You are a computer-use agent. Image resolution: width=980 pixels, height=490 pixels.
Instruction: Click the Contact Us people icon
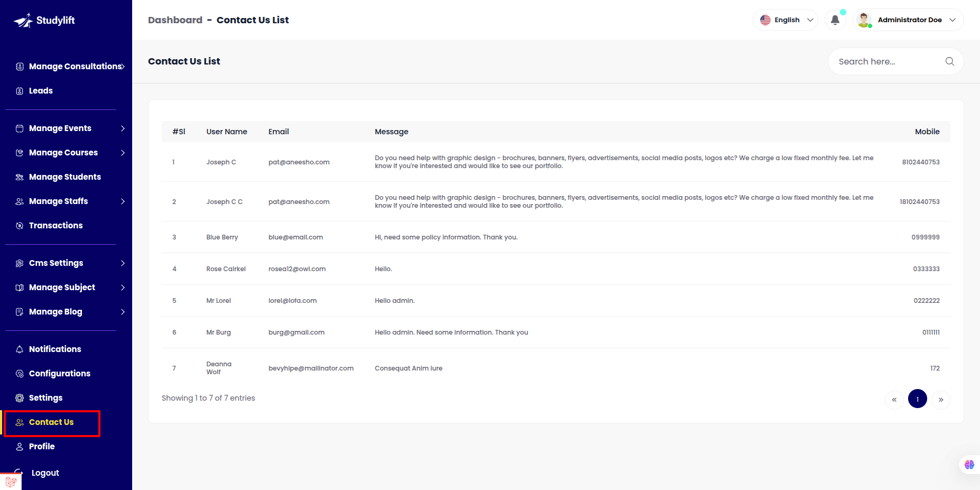(x=20, y=422)
